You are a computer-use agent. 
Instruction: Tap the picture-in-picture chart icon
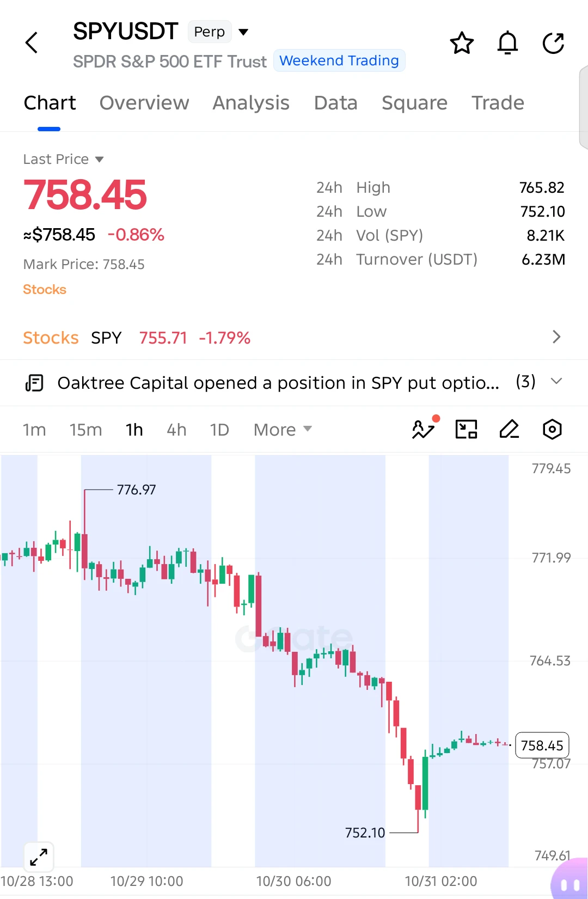[466, 429]
